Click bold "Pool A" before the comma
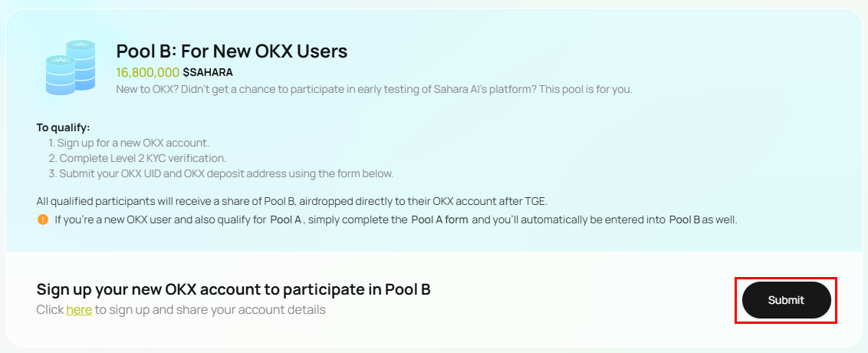 coord(286,219)
